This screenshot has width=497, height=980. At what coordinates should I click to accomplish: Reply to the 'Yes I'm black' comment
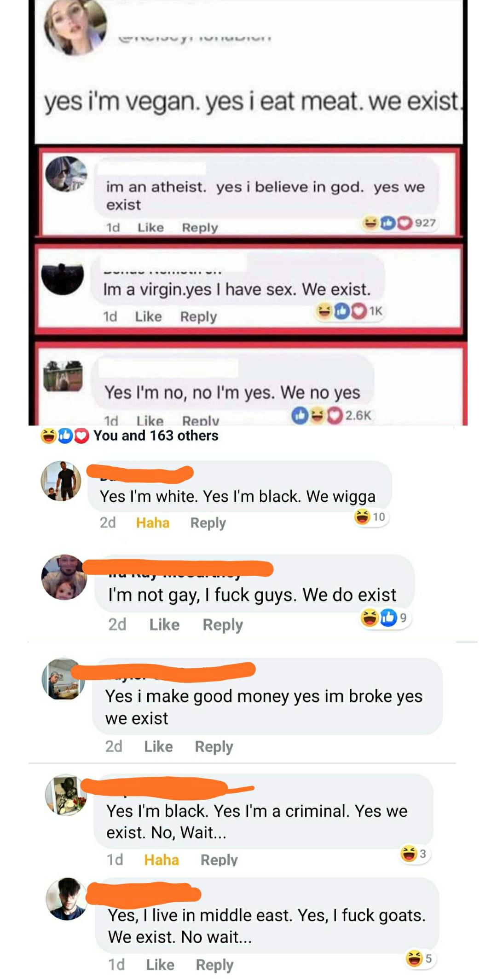tap(219, 860)
